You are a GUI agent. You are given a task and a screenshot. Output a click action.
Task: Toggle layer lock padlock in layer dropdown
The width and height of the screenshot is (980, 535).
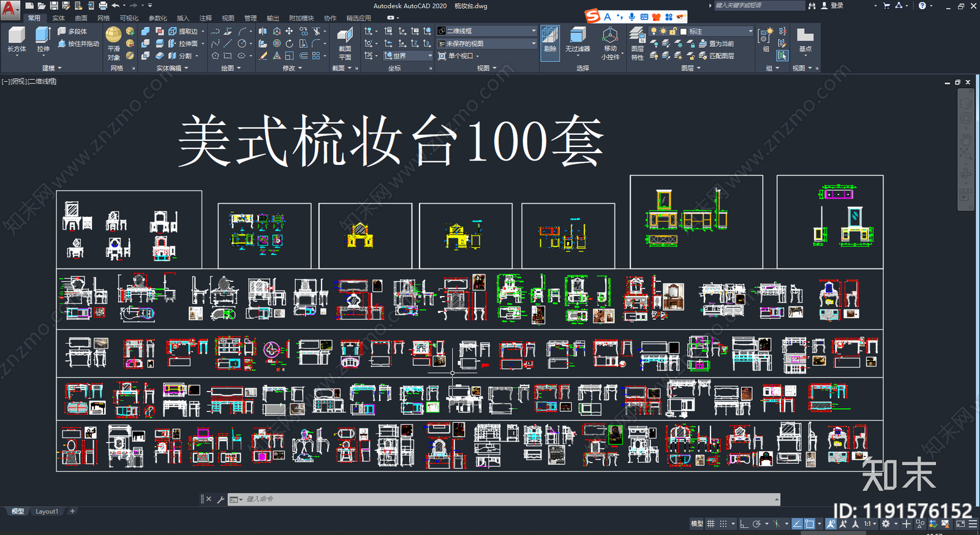[673, 31]
